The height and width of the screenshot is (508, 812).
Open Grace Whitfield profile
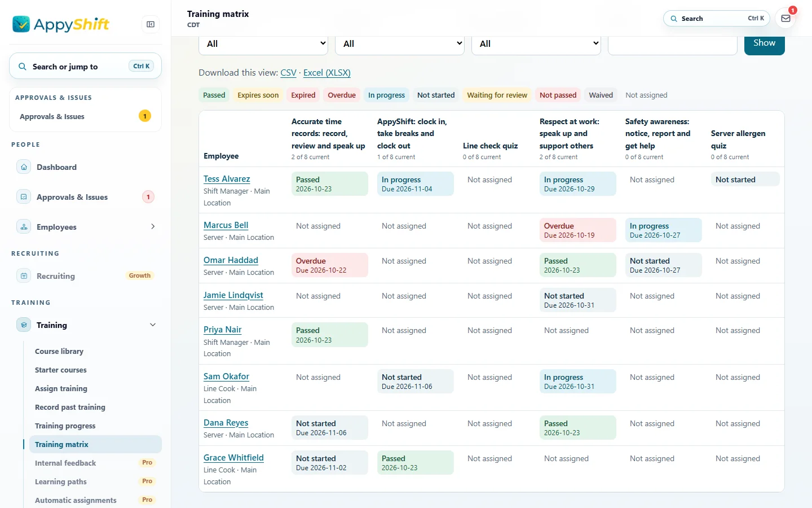pyautogui.click(x=233, y=458)
